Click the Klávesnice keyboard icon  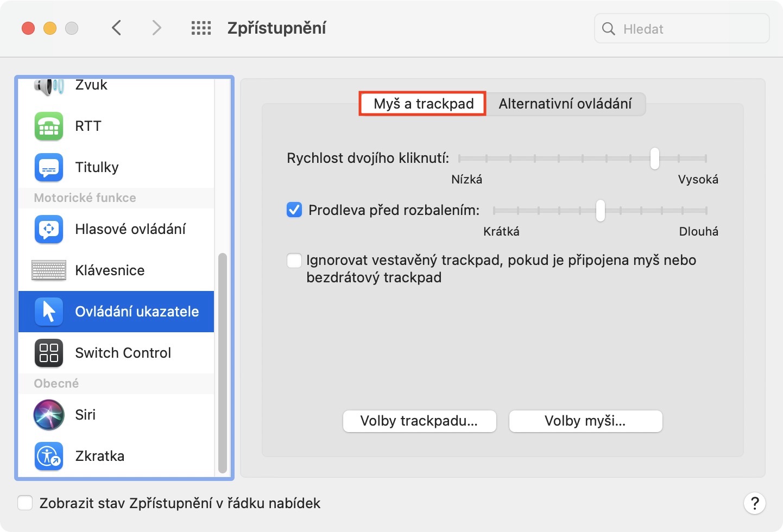49,270
